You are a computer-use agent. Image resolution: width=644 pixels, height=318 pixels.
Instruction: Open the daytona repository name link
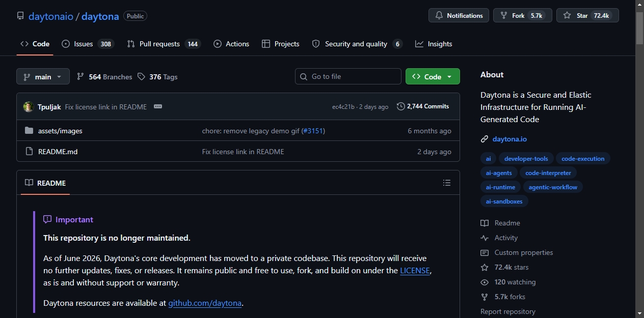(100, 16)
